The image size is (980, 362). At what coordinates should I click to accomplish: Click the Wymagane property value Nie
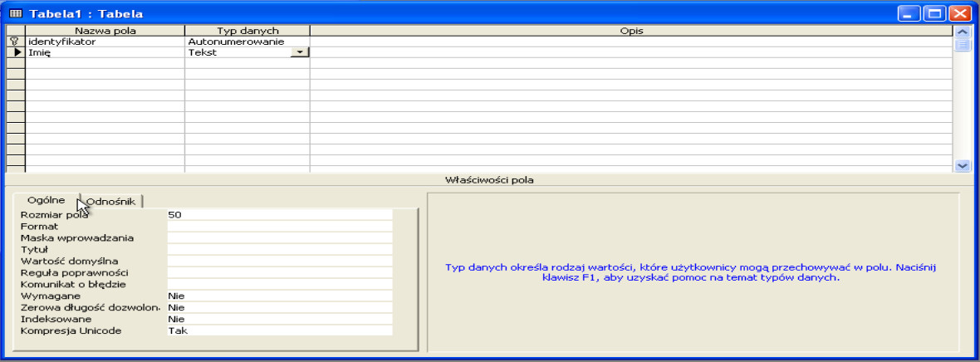(278, 296)
